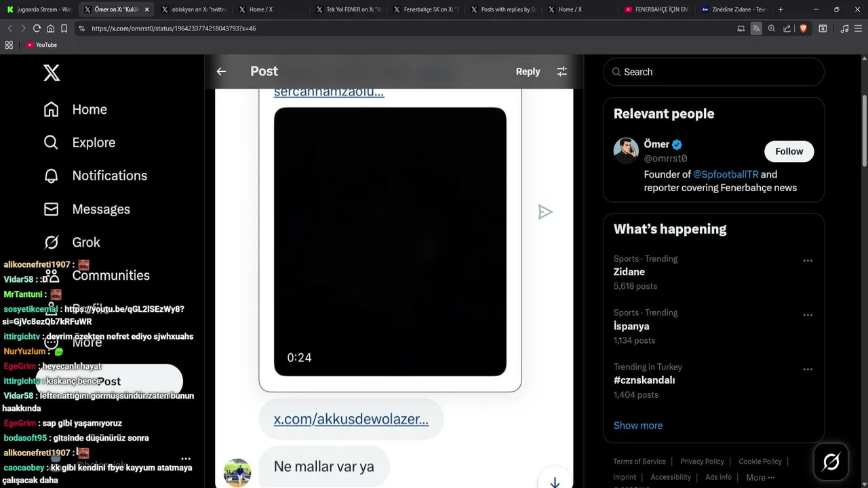Play the 0:24 video thumbnail
The image size is (868, 488).
[390, 241]
